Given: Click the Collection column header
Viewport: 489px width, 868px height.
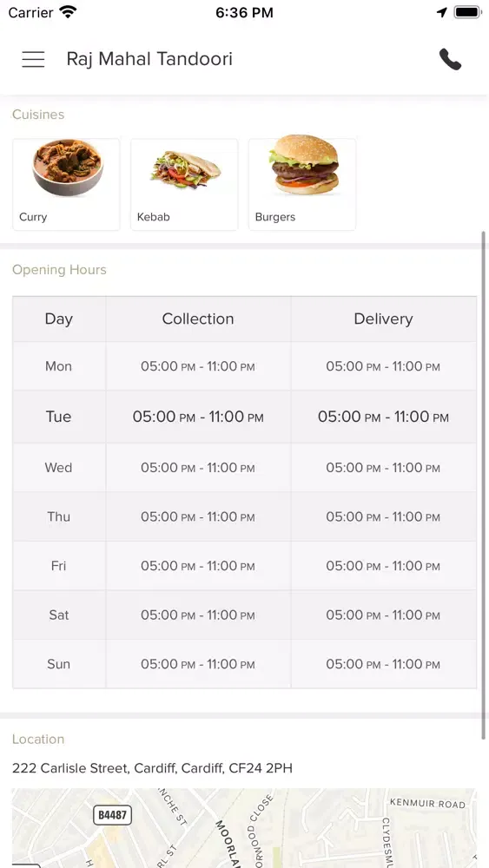Looking at the screenshot, I should [x=198, y=319].
